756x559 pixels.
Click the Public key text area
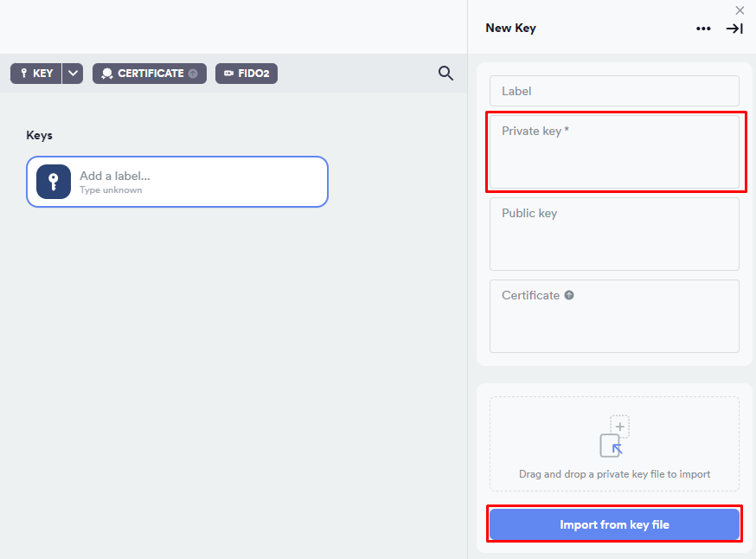(x=614, y=234)
